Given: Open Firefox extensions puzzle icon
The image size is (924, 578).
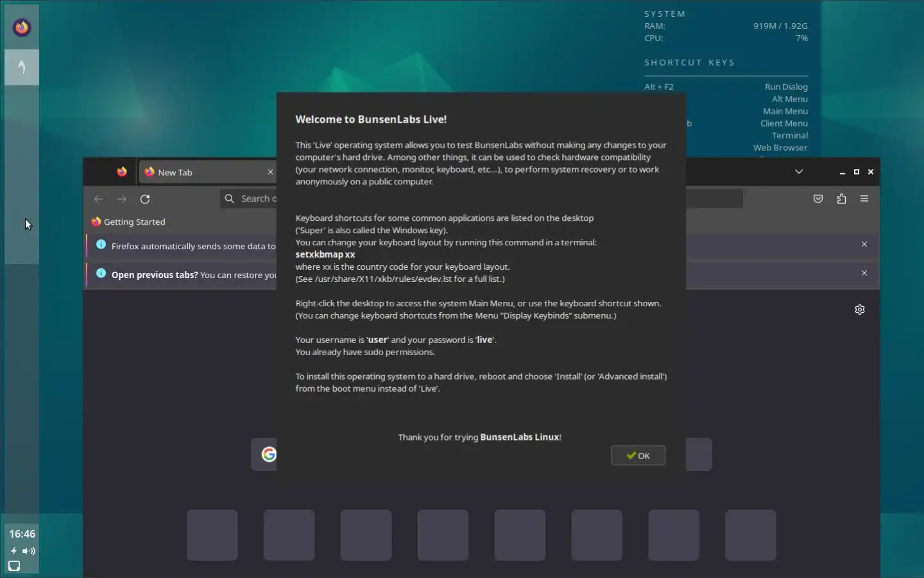Looking at the screenshot, I should (841, 199).
